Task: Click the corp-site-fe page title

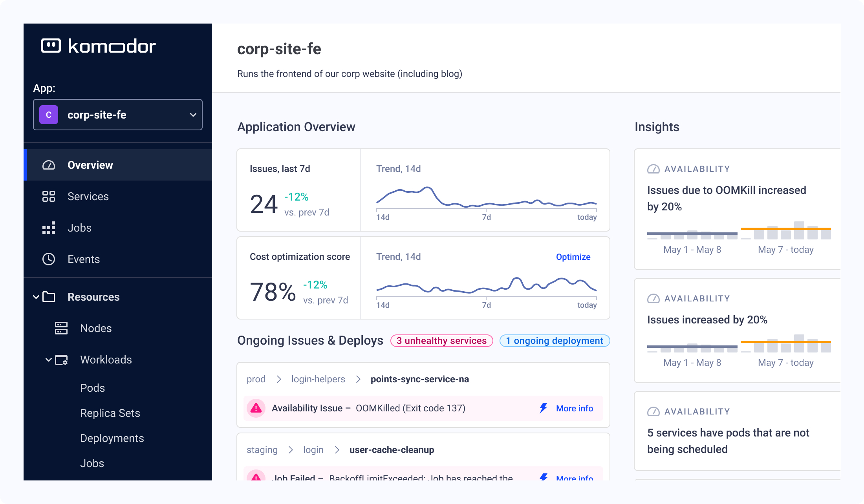Action: (x=279, y=49)
